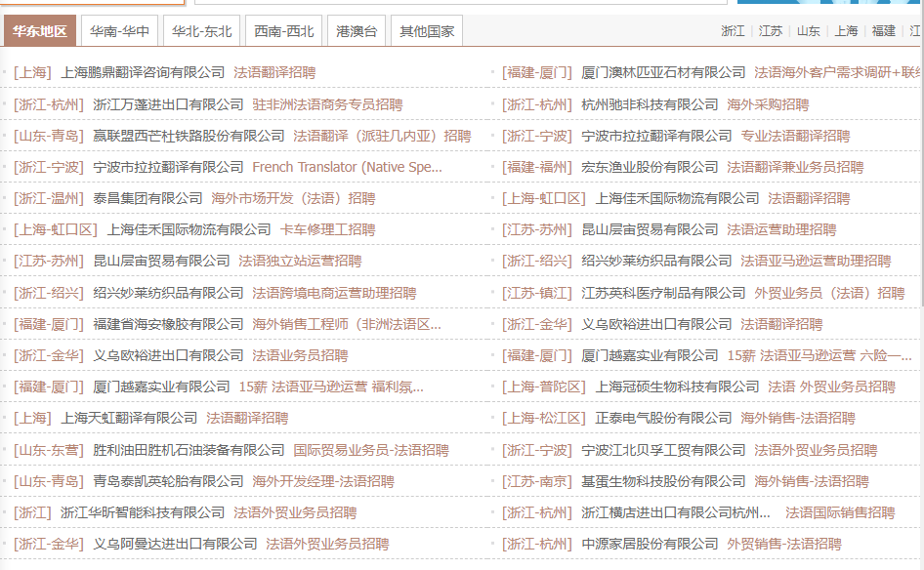Open company 上海鹏鼎翻译咨询有限公司

coord(143,72)
